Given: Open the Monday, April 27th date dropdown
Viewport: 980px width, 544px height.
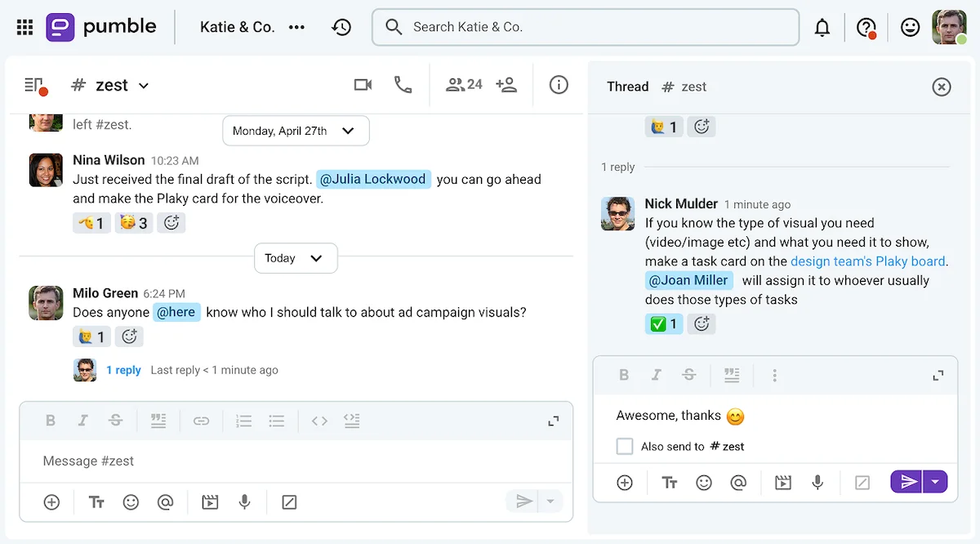Looking at the screenshot, I should (x=296, y=131).
